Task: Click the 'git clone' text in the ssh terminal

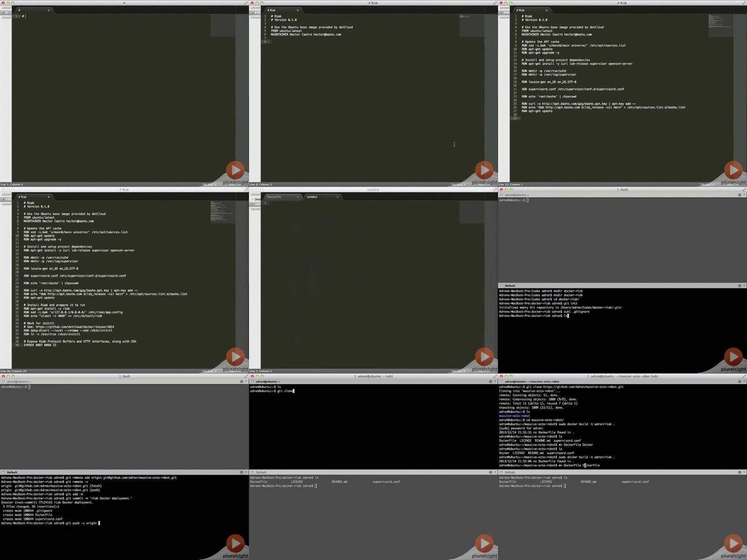Action: click(285, 391)
